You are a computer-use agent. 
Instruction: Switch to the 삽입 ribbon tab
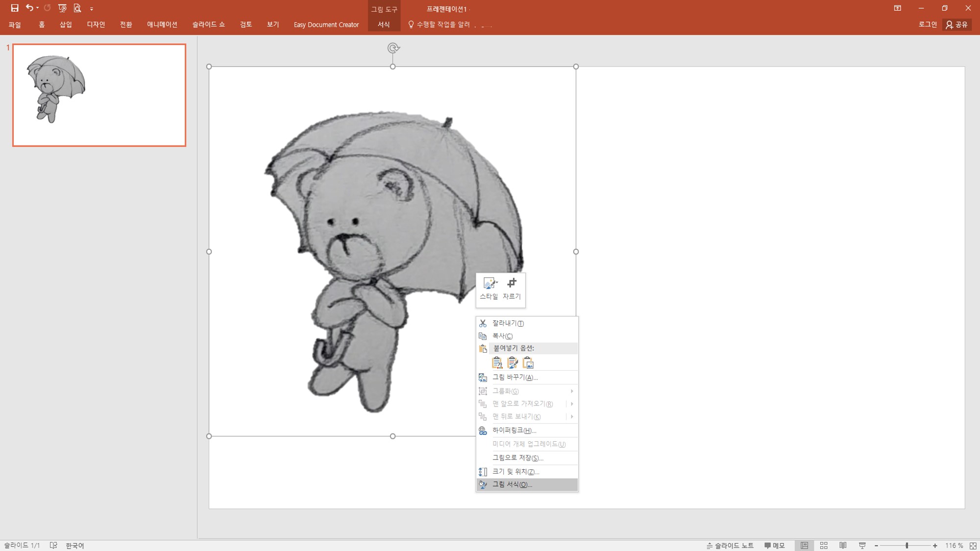click(x=66, y=24)
